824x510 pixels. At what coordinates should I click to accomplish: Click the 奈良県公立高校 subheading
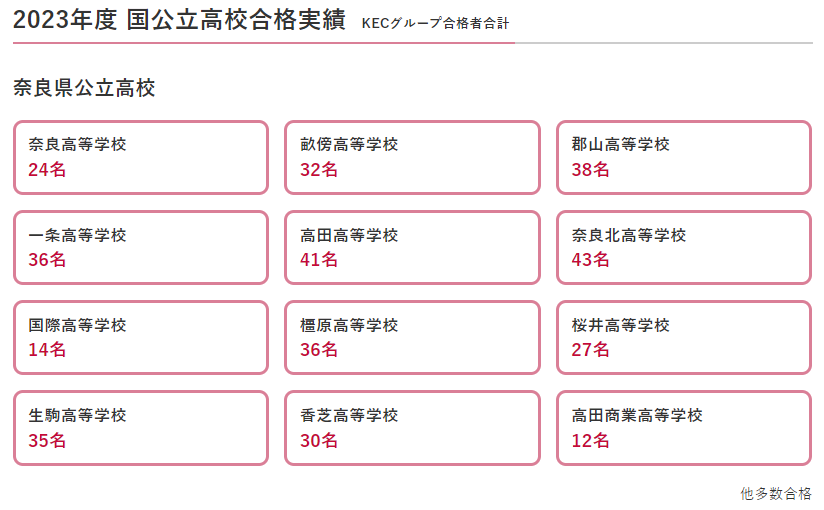pyautogui.click(x=84, y=88)
